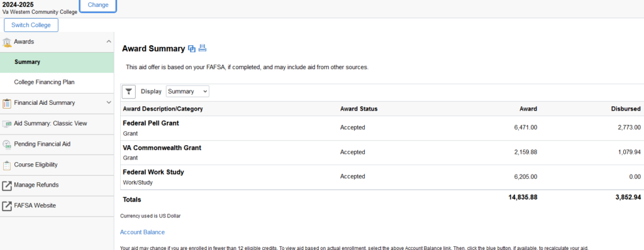Viewport: 644px width, 250px height.
Task: Click the 2024-2025 aid year text
Action: pos(18,4)
